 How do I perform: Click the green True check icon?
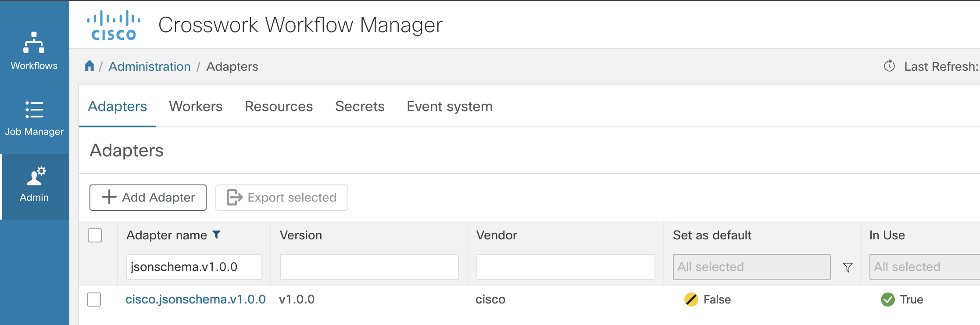click(887, 300)
